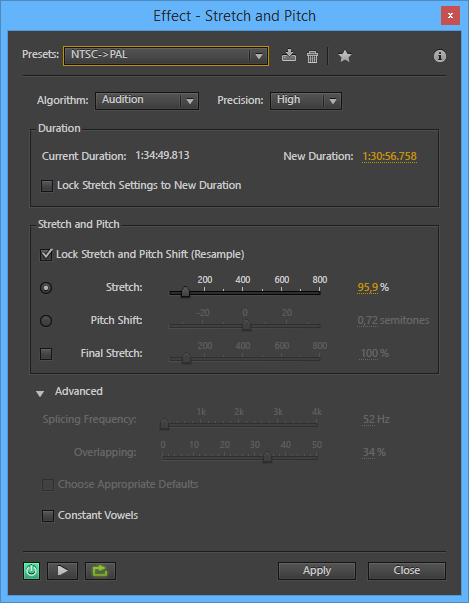This screenshot has width=469, height=603.
Task: Click the Apply button
Action: tap(317, 571)
